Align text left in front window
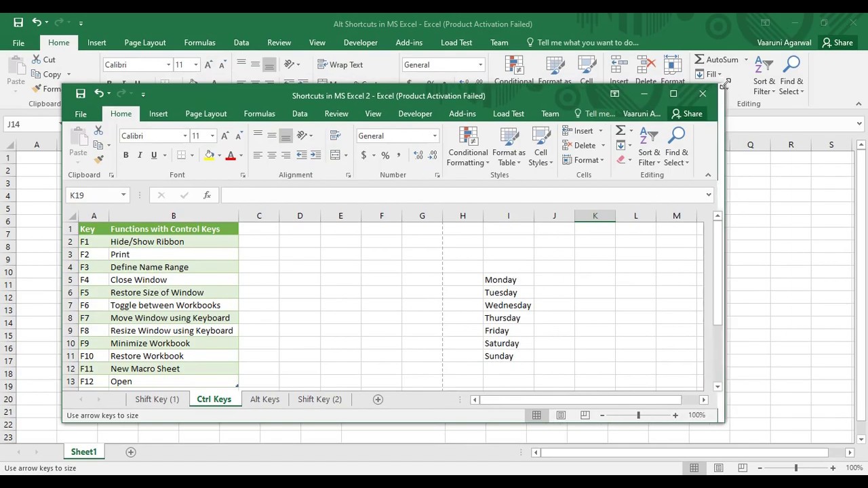This screenshot has width=868, height=488. point(258,155)
